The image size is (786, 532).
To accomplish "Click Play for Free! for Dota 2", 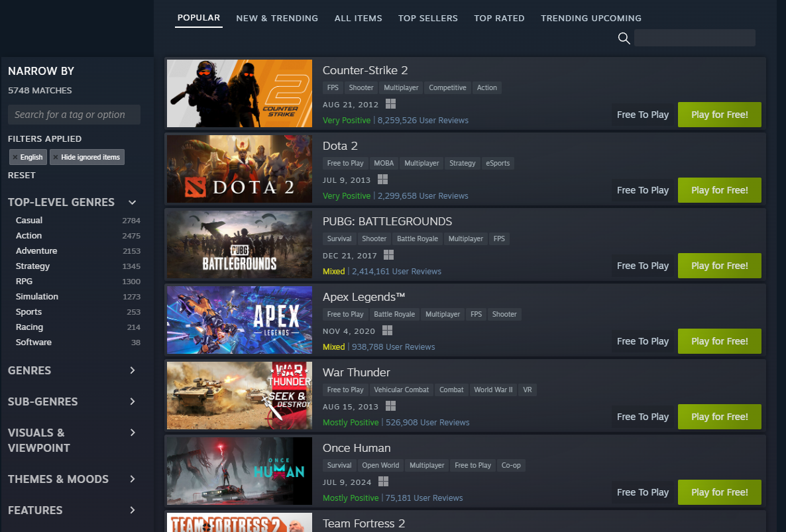I will [719, 190].
